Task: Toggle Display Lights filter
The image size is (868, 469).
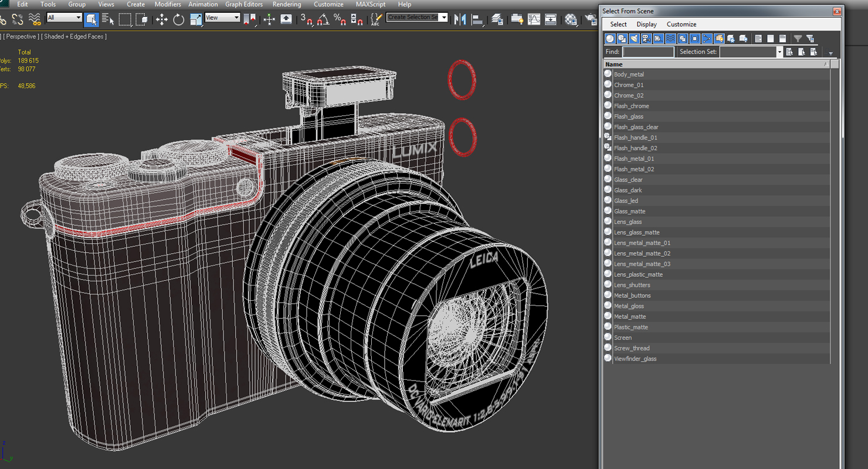Action: tap(634, 39)
